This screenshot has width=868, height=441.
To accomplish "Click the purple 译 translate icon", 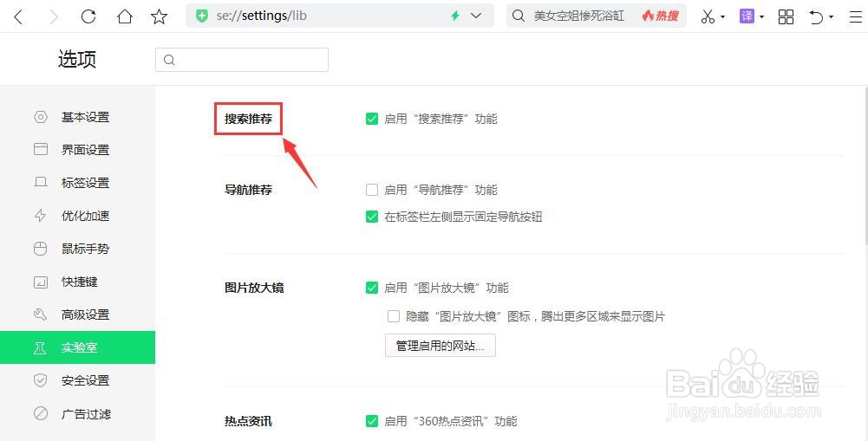I will [747, 16].
